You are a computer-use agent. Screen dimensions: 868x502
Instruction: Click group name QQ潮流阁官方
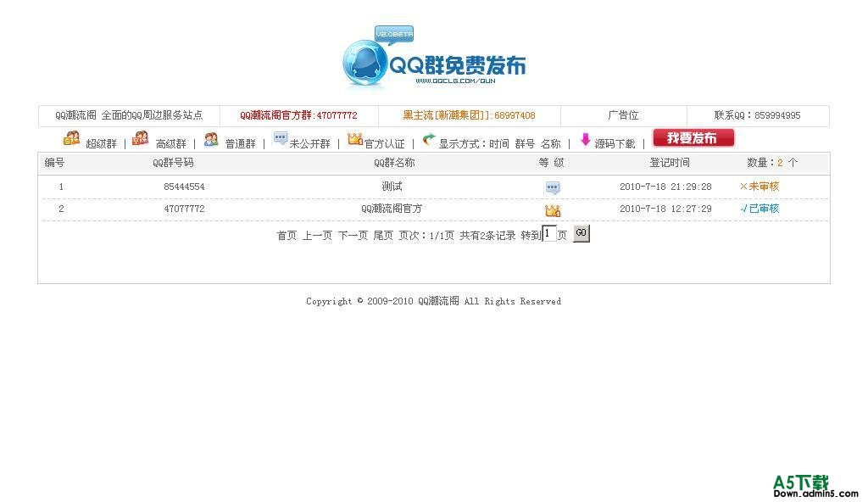(x=392, y=209)
